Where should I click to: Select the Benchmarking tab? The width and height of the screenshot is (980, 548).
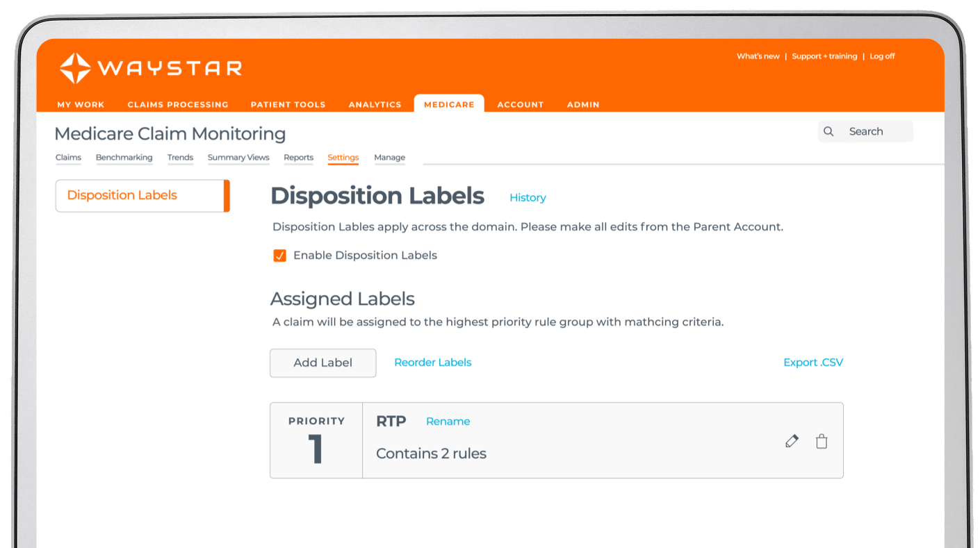coord(124,158)
